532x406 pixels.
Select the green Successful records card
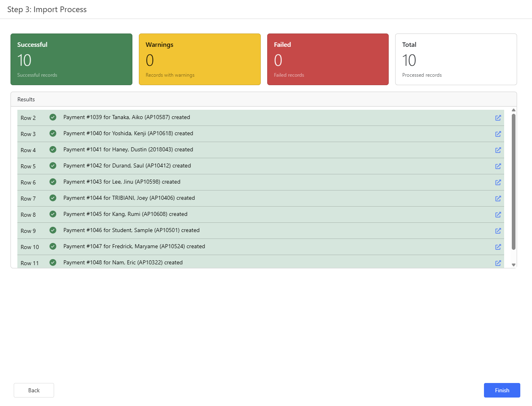[x=71, y=59]
